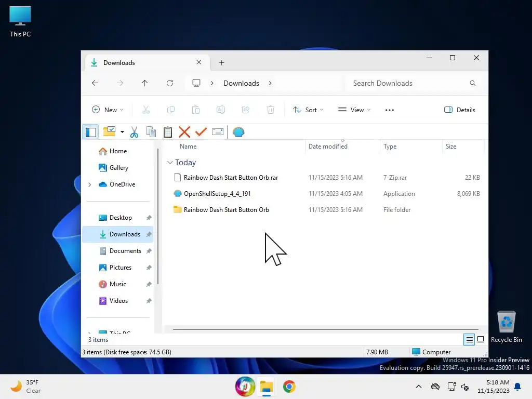Unpin Desktop using its pin icon
Viewport: 532px width, 399px height.
point(149,218)
